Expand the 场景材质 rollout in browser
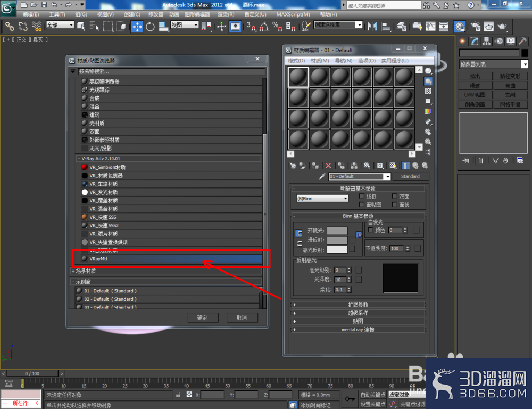The height and width of the screenshot is (409, 532). pyautogui.click(x=166, y=271)
